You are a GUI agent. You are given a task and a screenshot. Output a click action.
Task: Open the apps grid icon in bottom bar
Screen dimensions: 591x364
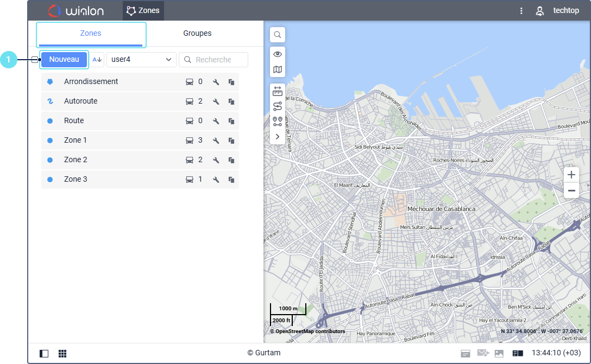tap(62, 354)
